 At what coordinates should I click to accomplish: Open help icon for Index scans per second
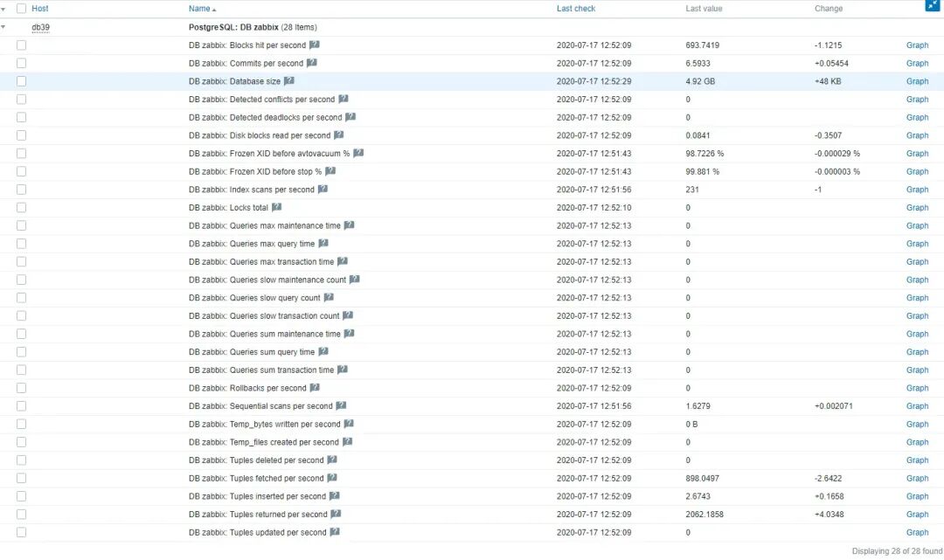click(323, 189)
